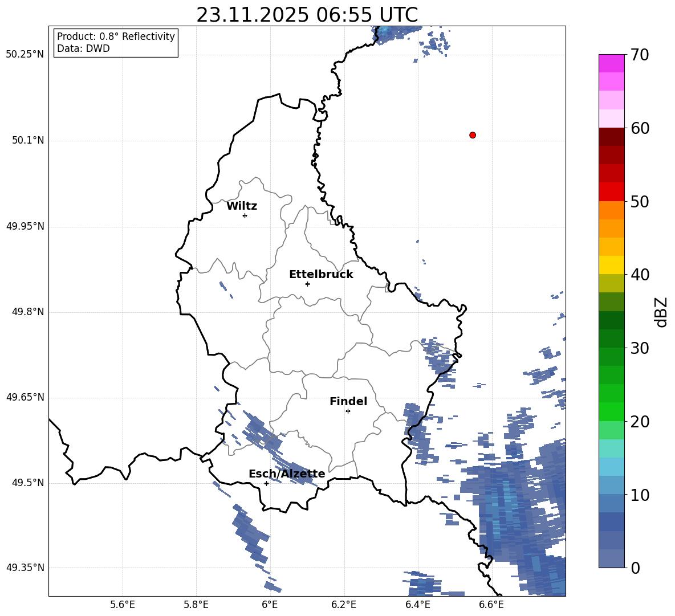Image resolution: width=675 pixels, height=616 pixels.
Task: Click the 49.5°N latitude label
Action: 28,483
